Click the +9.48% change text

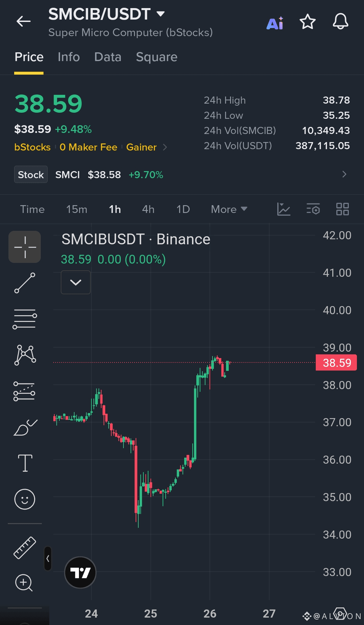[x=73, y=129]
